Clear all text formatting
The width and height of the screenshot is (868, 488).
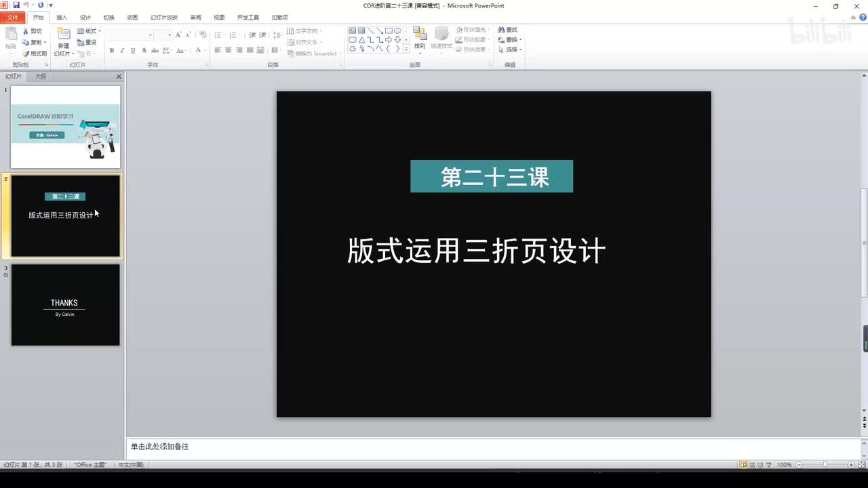(202, 35)
